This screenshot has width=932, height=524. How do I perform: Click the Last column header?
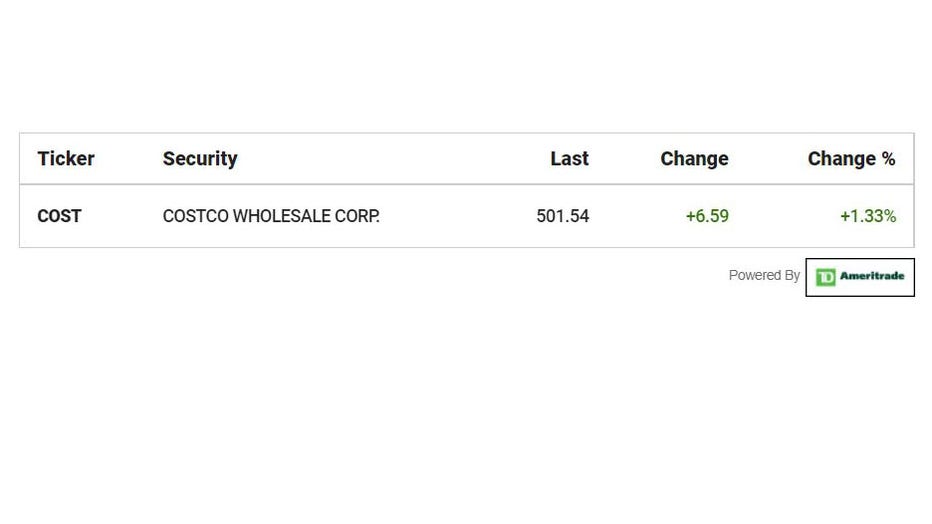pyautogui.click(x=569, y=159)
